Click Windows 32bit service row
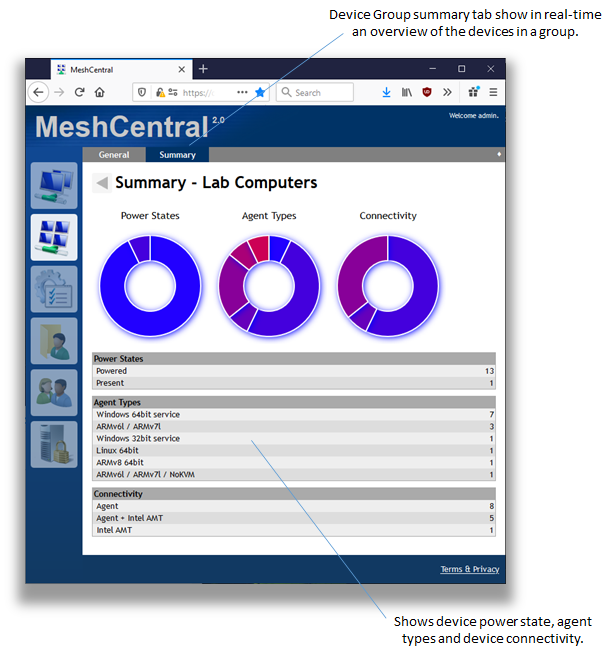Screen dimensions: 614x657 [294, 438]
